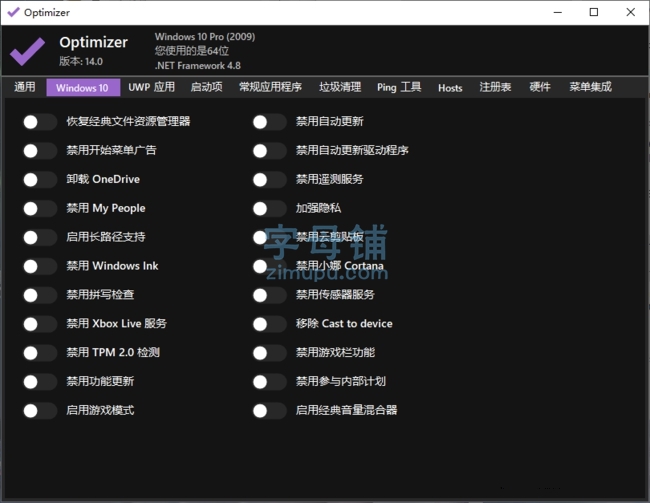Toggle 禁用 Xbox Live 服务 switch
Image resolution: width=650 pixels, height=503 pixels.
40,324
